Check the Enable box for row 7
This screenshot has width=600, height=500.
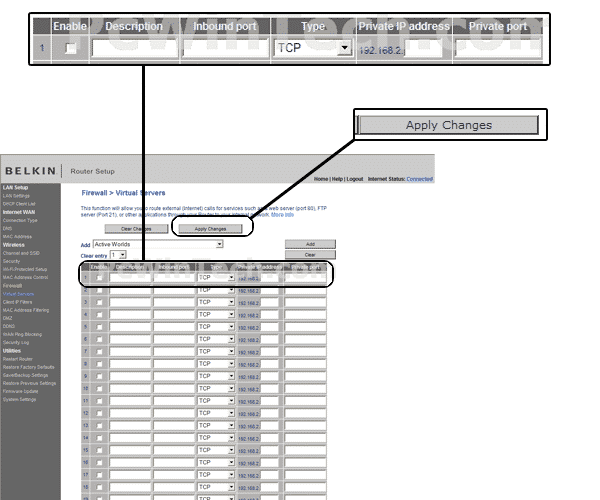99,352
